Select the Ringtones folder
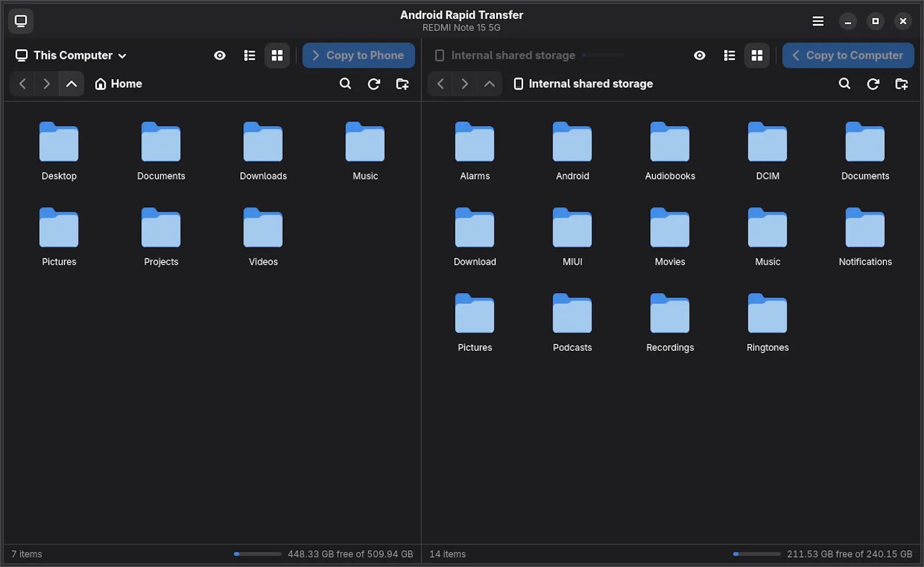The width and height of the screenshot is (924, 567). click(767, 323)
